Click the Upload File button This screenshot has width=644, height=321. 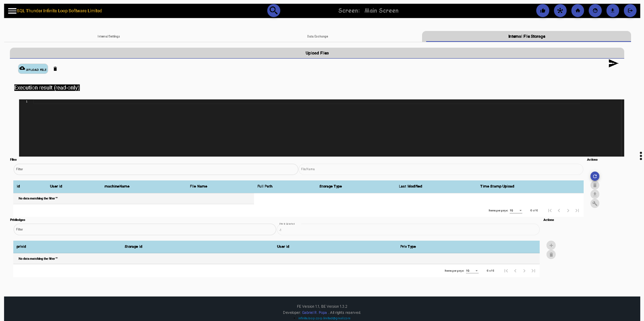tap(33, 69)
